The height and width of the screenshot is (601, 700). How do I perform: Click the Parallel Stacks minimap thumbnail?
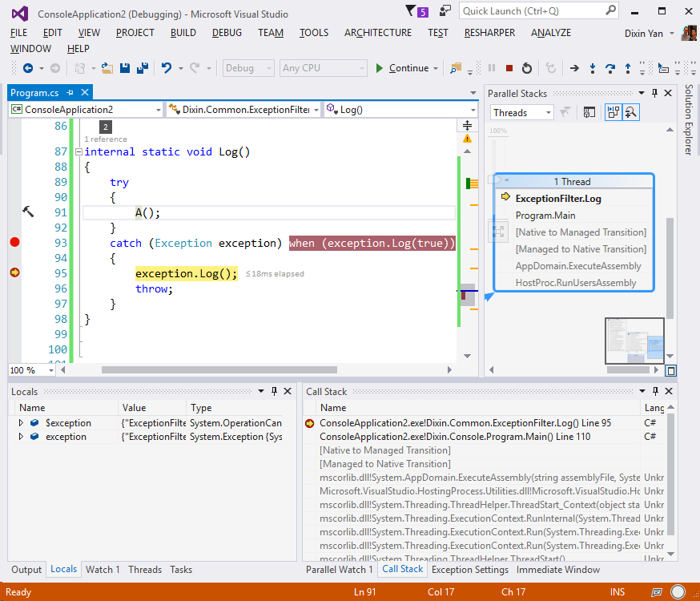tap(634, 341)
